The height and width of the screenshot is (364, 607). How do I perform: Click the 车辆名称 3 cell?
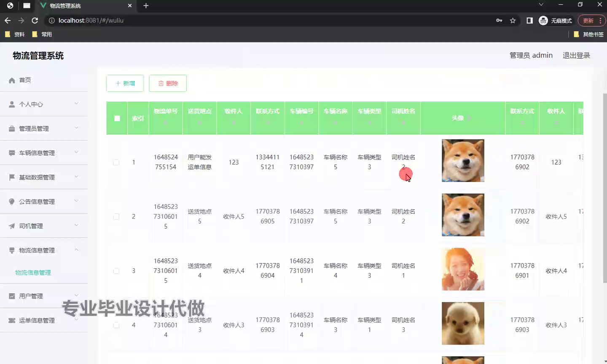336,325
